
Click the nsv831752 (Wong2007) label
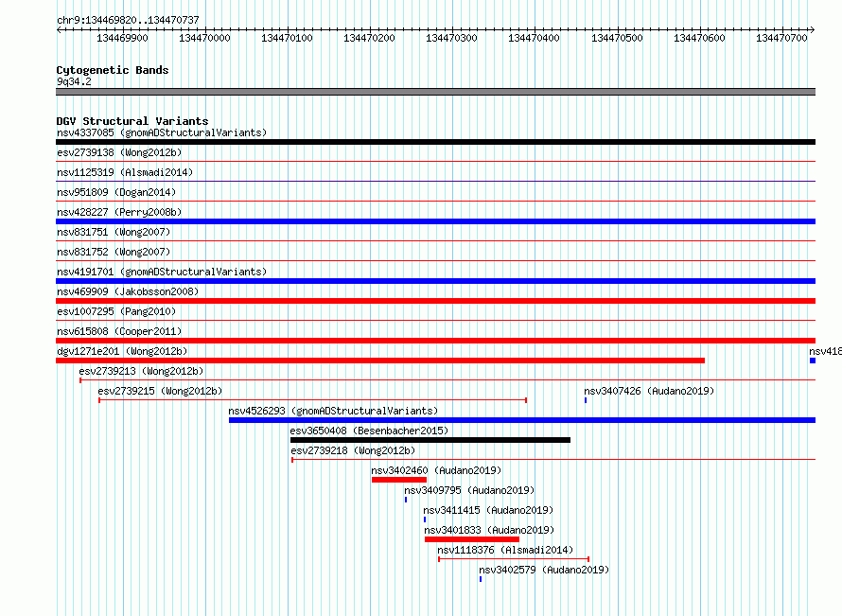coord(114,252)
